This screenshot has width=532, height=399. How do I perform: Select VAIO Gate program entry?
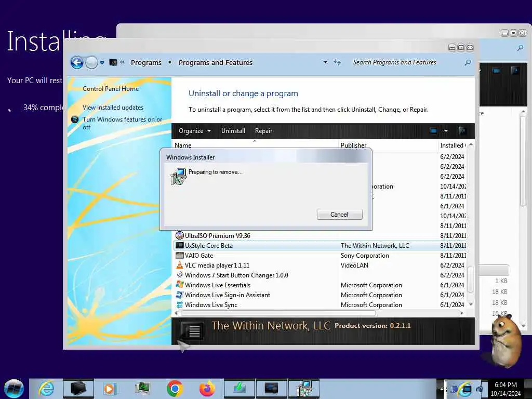[320, 255]
